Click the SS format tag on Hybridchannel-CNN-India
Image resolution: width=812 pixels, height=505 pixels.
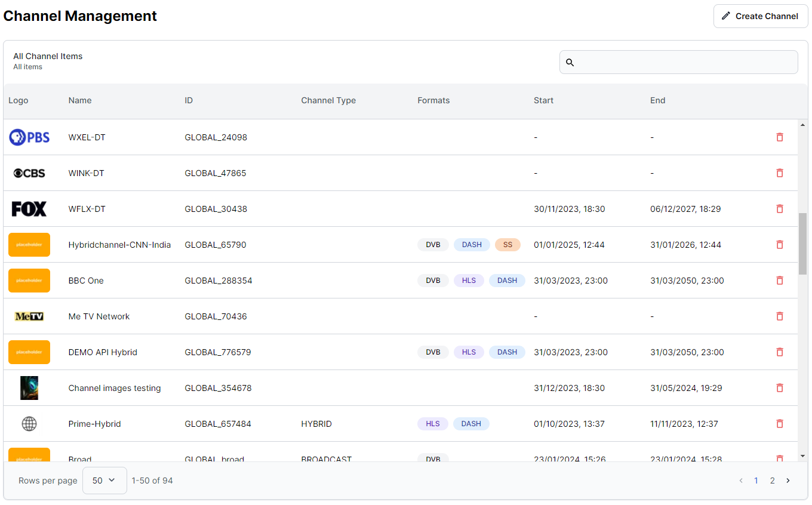pyautogui.click(x=507, y=245)
